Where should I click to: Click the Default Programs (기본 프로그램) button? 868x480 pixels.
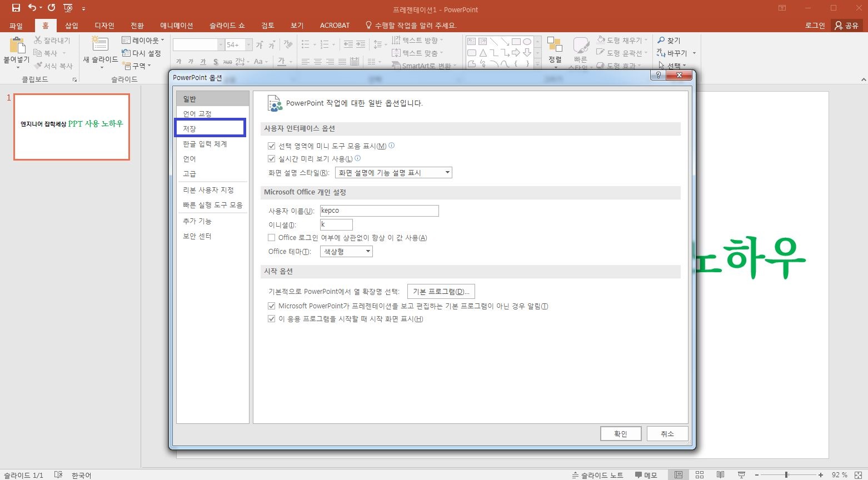coord(441,292)
